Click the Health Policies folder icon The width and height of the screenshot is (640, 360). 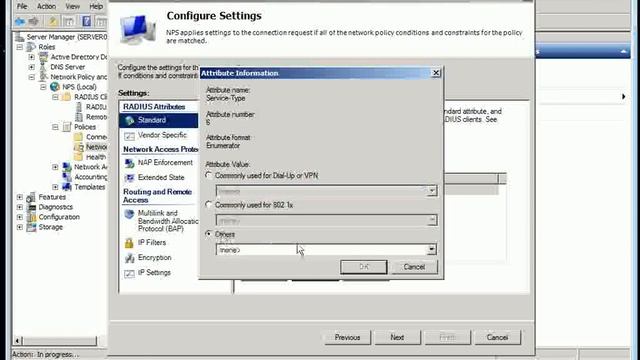[x=78, y=157]
